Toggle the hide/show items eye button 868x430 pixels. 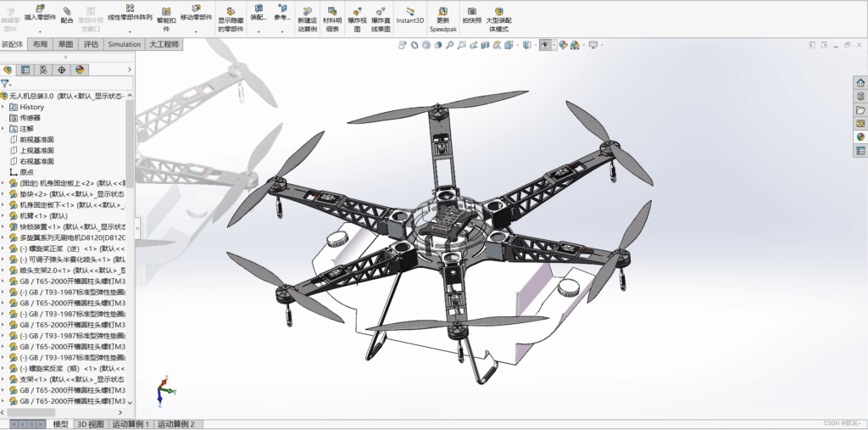point(545,45)
